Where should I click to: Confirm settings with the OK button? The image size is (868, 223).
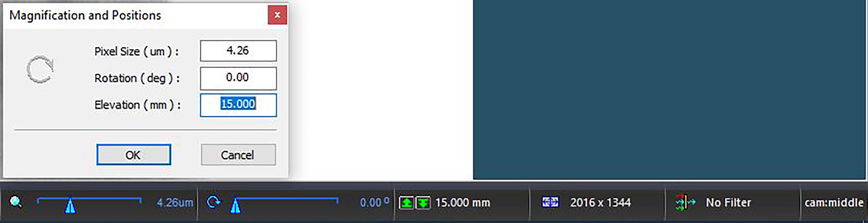133,155
